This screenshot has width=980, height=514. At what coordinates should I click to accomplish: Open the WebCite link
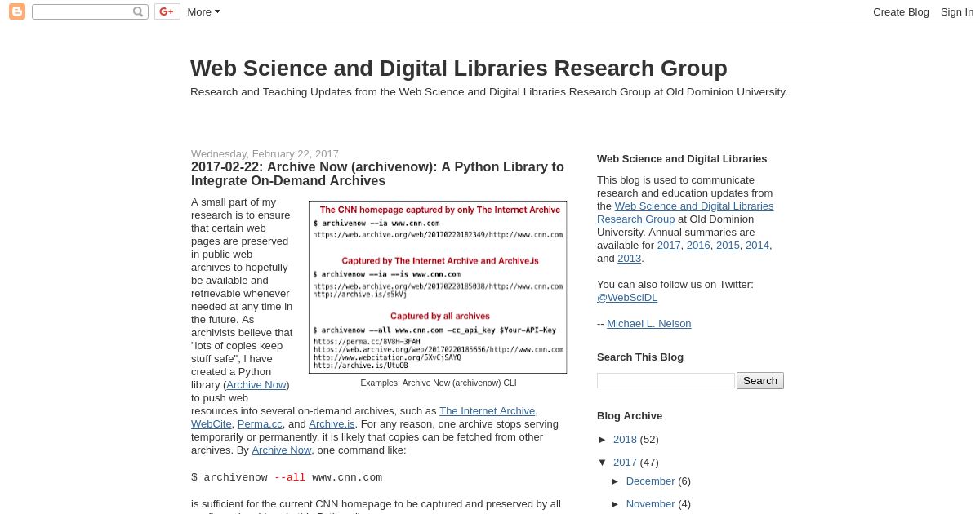tap(212, 423)
